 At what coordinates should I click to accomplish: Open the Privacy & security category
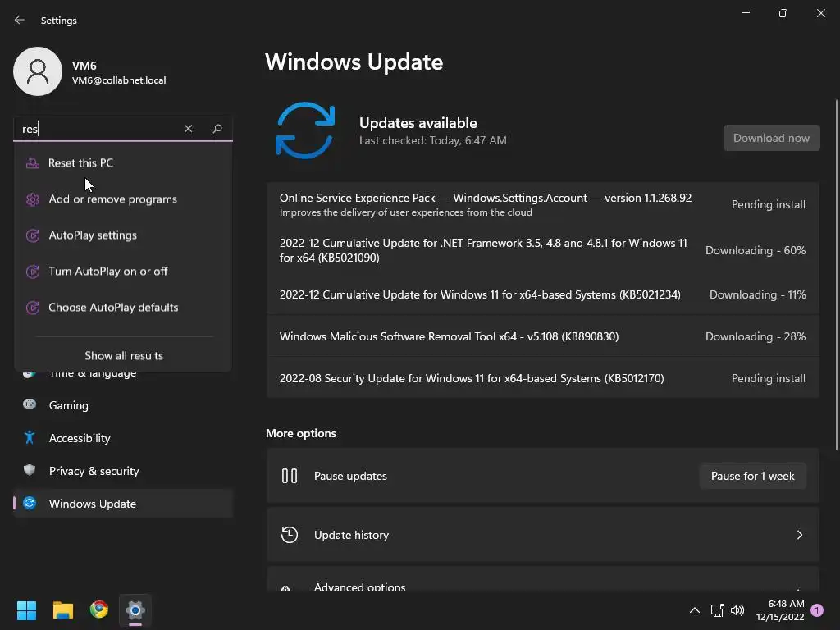coord(123,471)
